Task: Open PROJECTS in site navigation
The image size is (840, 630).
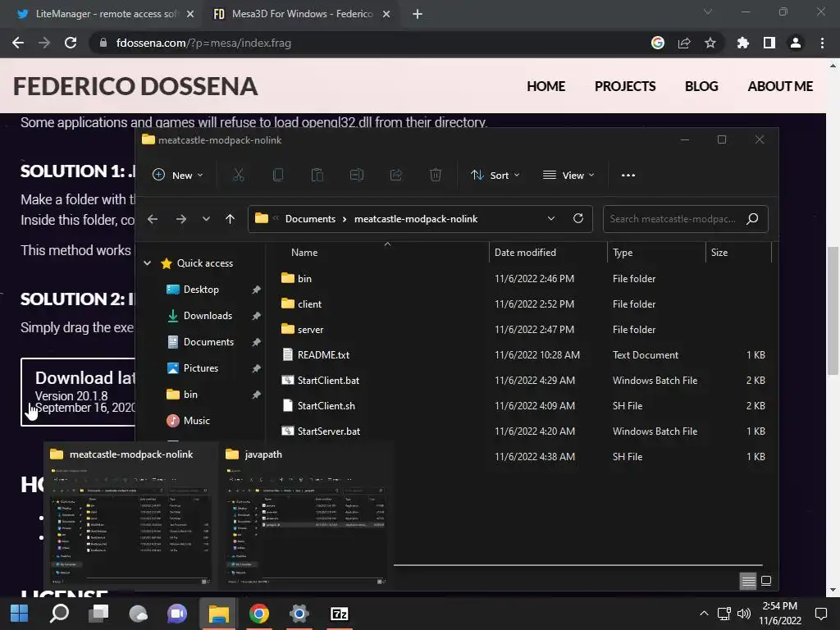Action: pos(625,86)
